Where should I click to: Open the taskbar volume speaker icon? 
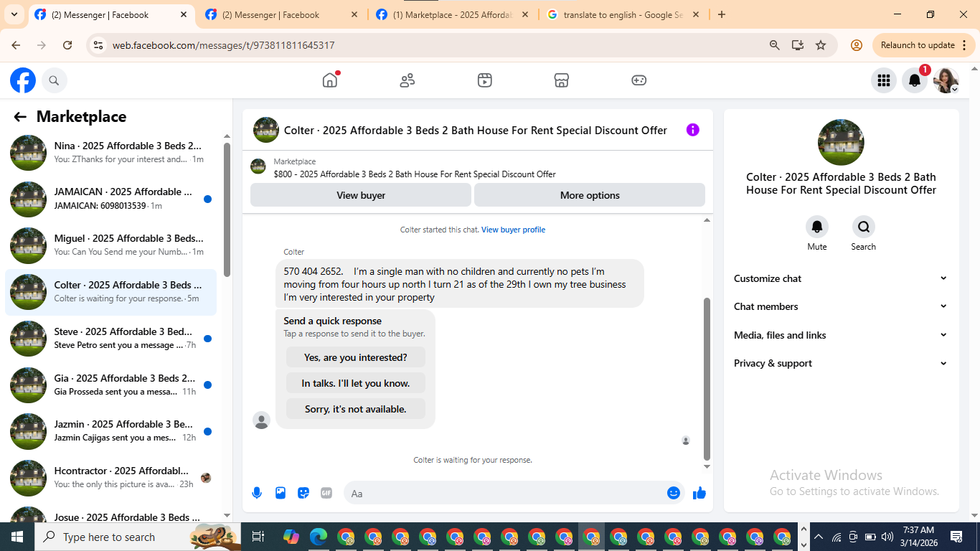[887, 537]
